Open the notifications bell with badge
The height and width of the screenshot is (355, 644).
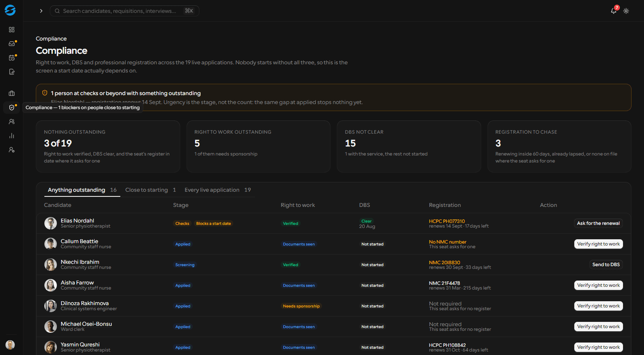(x=614, y=11)
